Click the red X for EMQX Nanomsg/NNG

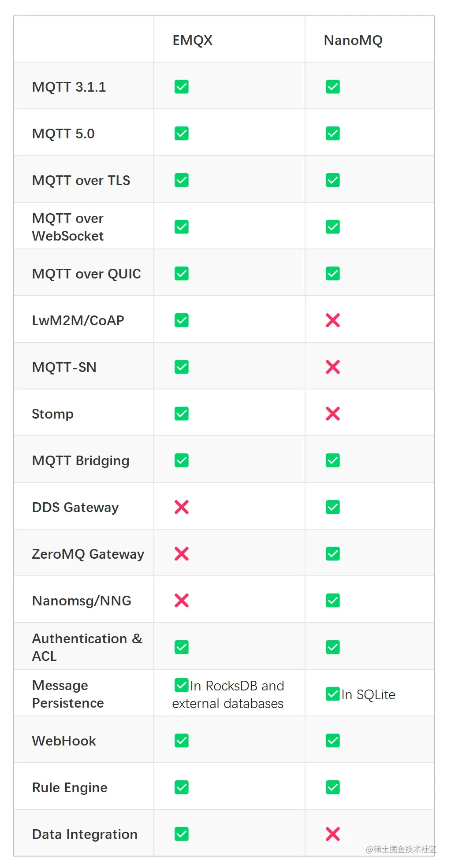(182, 601)
